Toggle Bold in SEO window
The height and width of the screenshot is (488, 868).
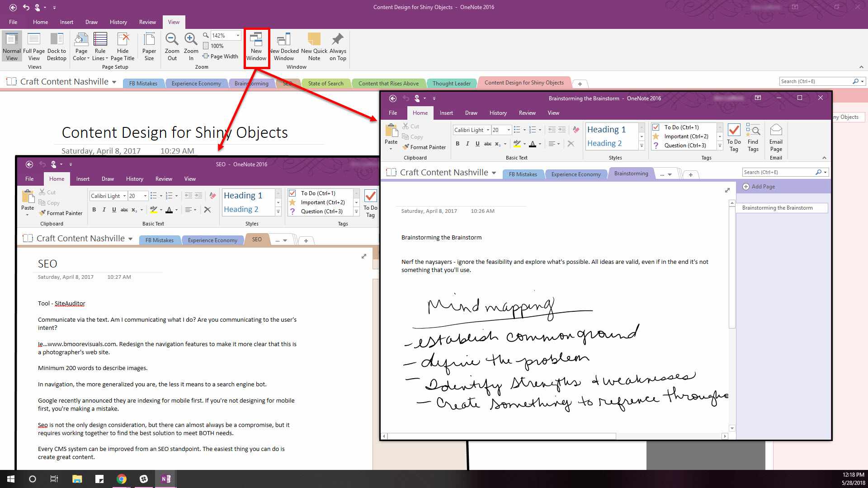pyautogui.click(x=94, y=210)
